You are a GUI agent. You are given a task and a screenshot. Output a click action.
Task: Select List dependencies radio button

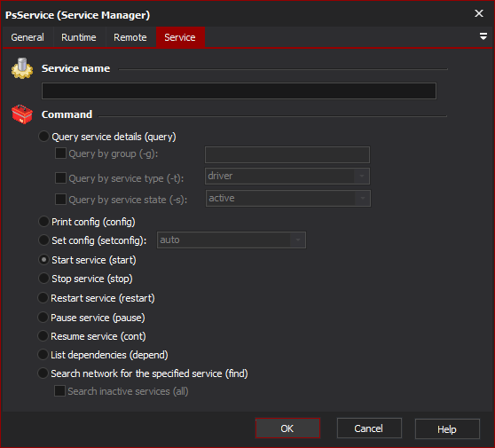tap(43, 355)
